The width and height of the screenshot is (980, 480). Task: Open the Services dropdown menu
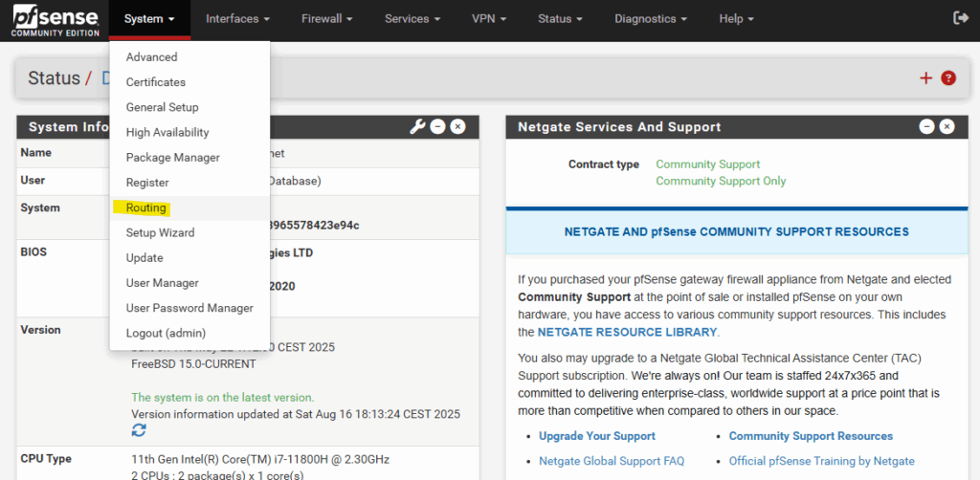(x=412, y=19)
